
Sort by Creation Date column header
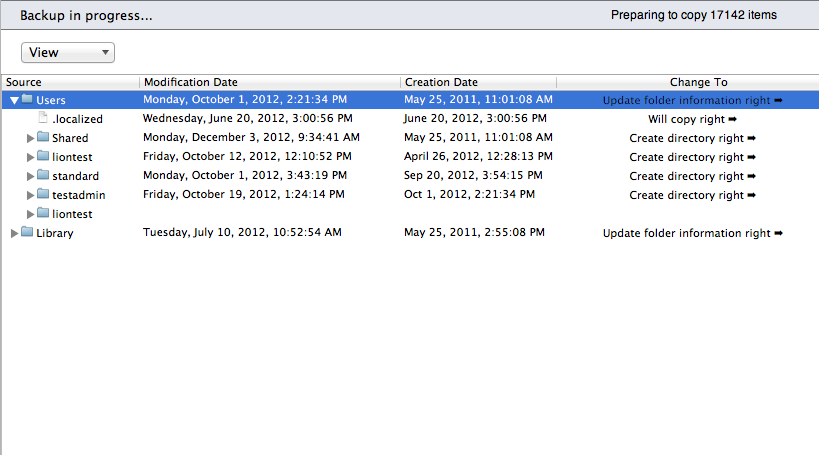coord(478,82)
